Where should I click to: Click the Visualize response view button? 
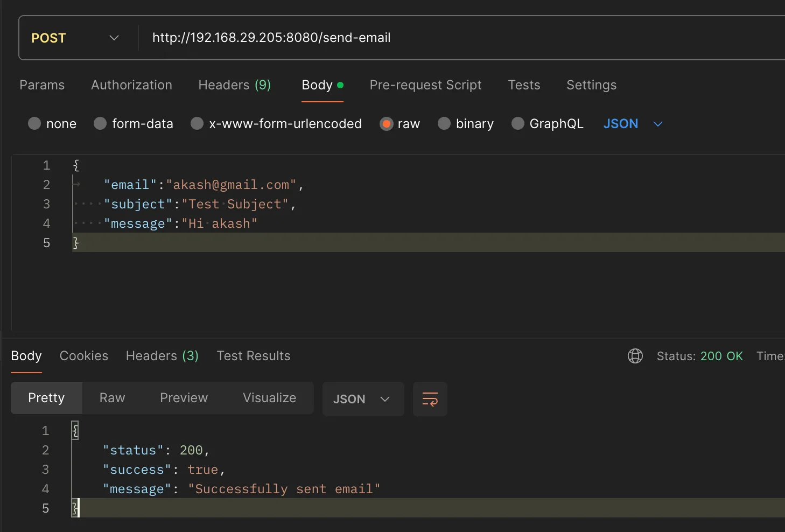pos(269,398)
